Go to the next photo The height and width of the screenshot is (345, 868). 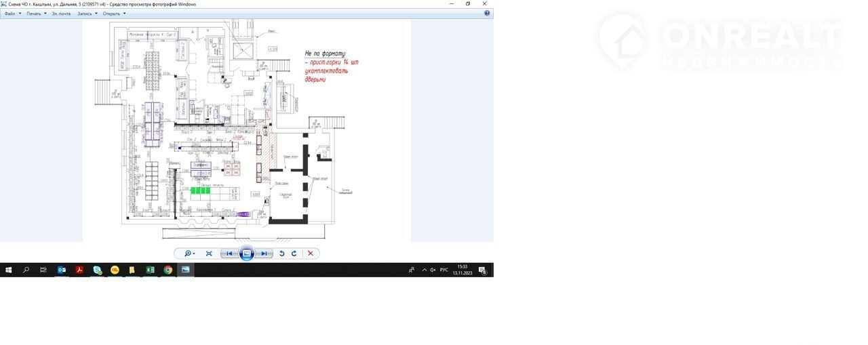click(x=264, y=253)
